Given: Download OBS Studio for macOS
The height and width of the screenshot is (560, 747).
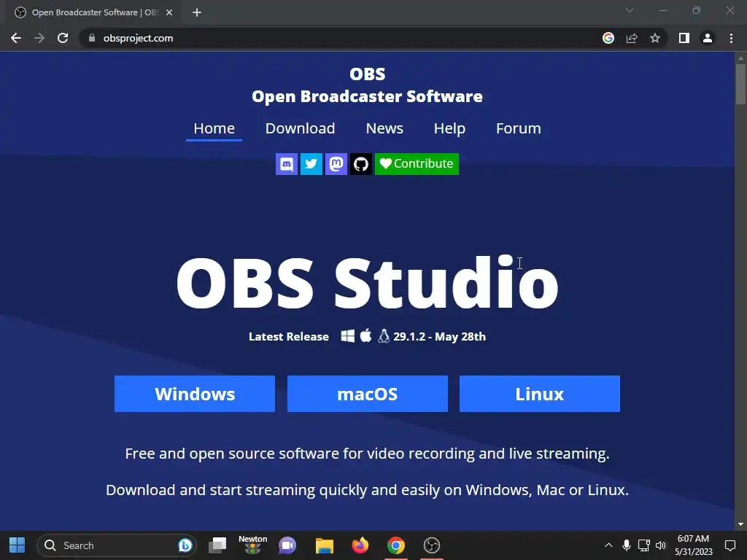Looking at the screenshot, I should click(x=368, y=394).
